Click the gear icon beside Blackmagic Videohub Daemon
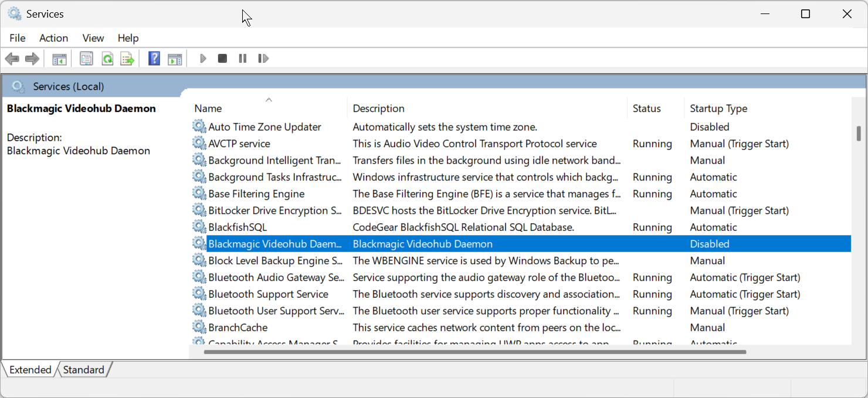The image size is (868, 398). tap(199, 244)
